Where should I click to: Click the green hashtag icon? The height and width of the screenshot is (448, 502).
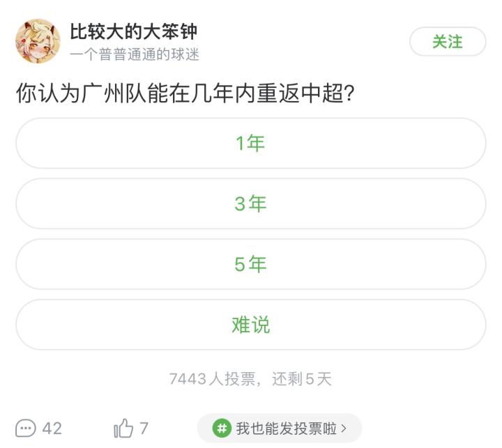(222, 428)
